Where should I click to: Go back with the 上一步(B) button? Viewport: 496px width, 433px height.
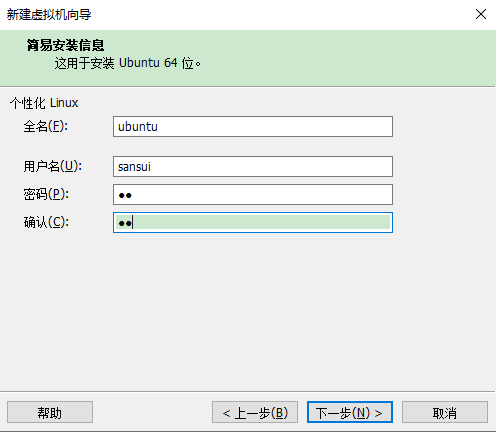tap(255, 413)
